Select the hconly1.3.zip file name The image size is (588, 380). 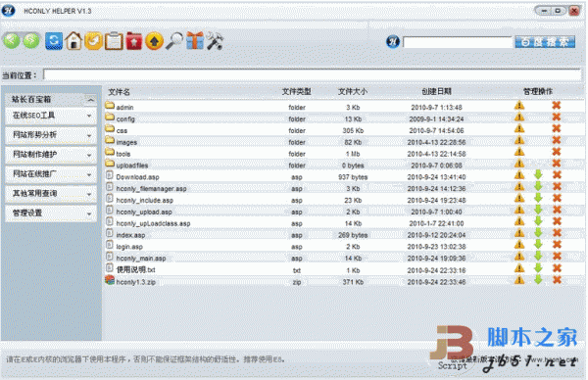coord(136,282)
